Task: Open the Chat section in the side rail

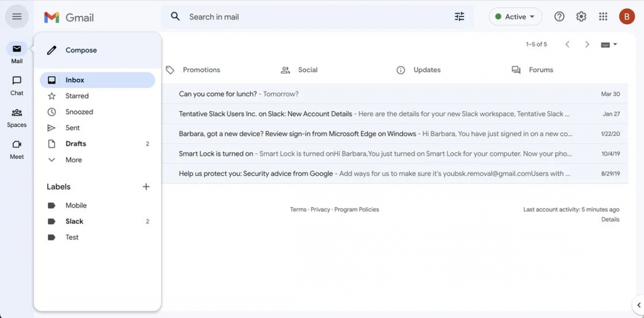Action: (17, 85)
